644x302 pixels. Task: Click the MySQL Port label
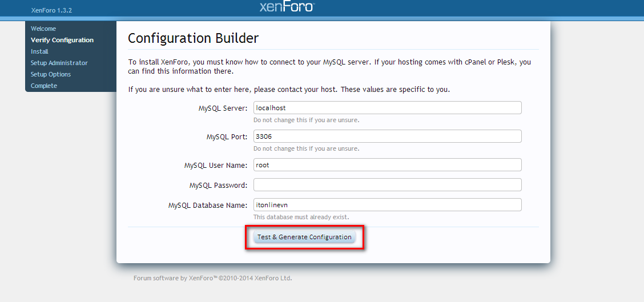click(227, 137)
